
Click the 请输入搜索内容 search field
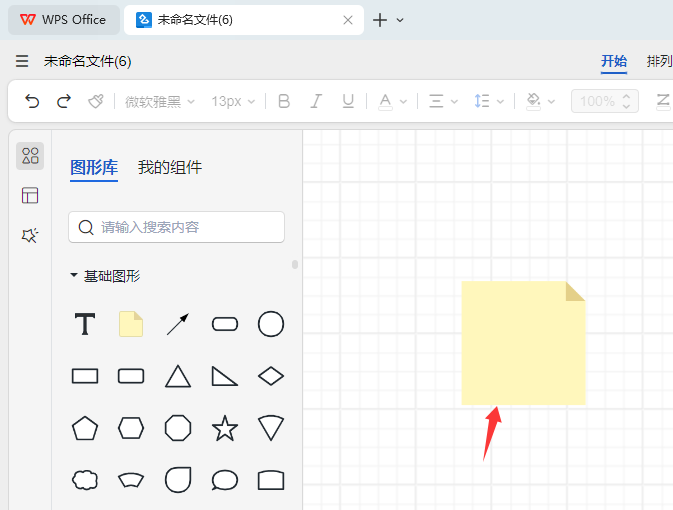(x=176, y=227)
